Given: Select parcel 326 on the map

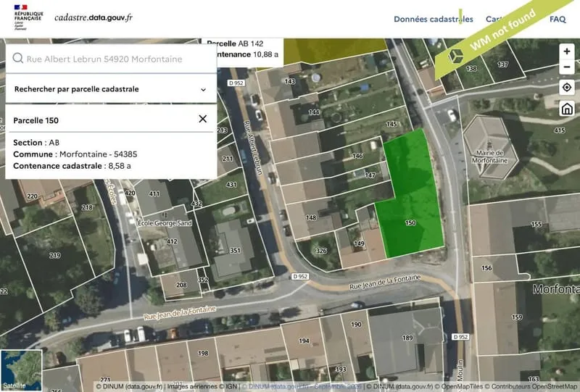Looking at the screenshot, I should (x=321, y=251).
